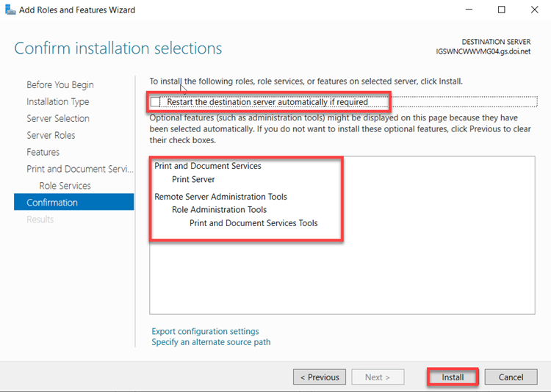The image size is (551, 392).
Task: Open Specify an alternate source path link
Action: [211, 342]
